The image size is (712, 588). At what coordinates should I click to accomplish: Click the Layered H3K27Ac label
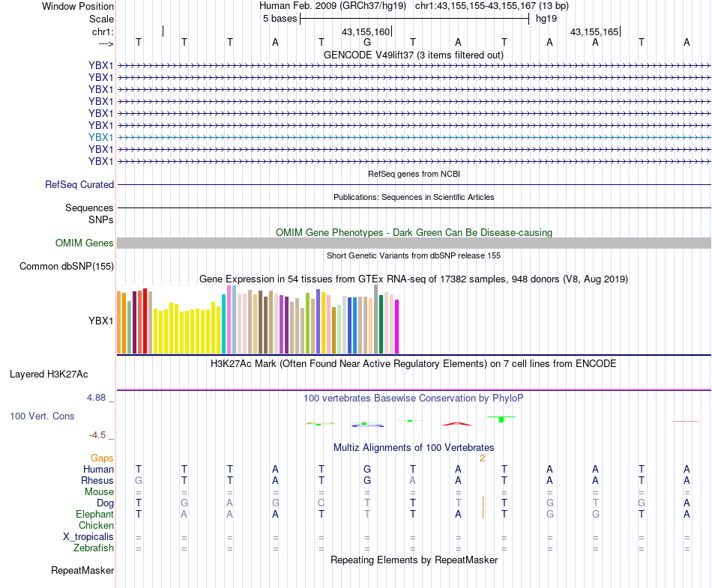49,375
